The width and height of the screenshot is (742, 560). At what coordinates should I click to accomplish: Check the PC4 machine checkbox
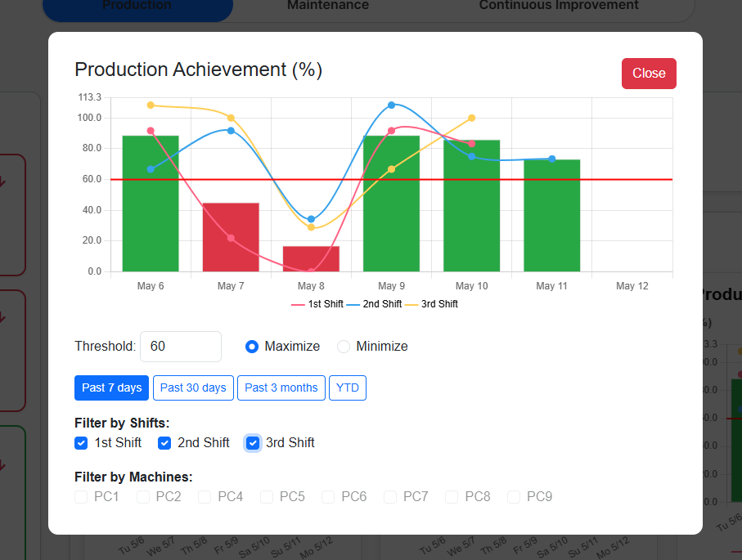(205, 497)
